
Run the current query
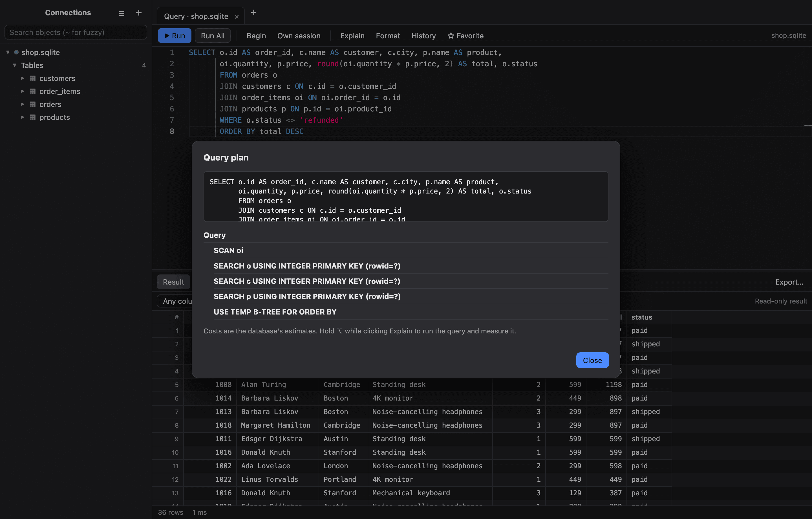click(x=174, y=36)
